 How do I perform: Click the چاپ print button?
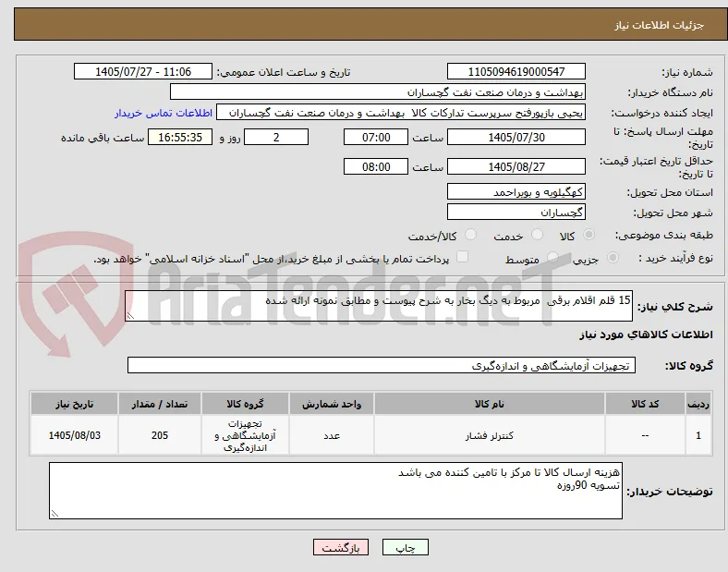[406, 547]
